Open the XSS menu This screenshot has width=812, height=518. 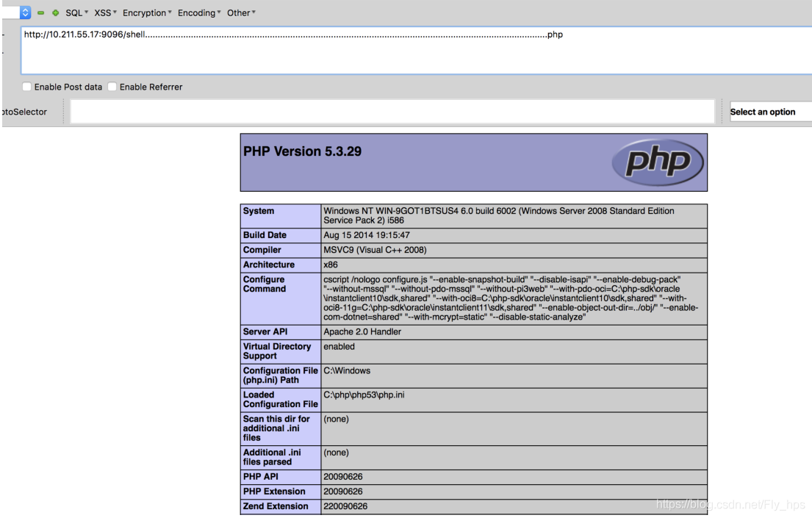click(105, 13)
